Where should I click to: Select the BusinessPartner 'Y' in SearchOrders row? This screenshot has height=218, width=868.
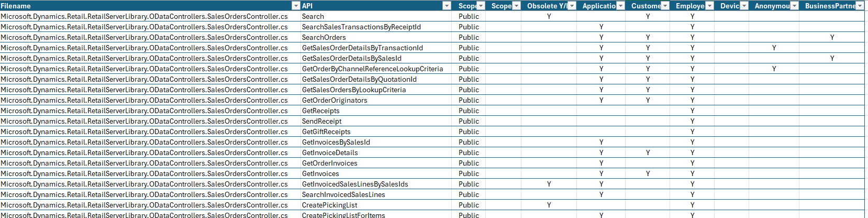click(x=832, y=37)
